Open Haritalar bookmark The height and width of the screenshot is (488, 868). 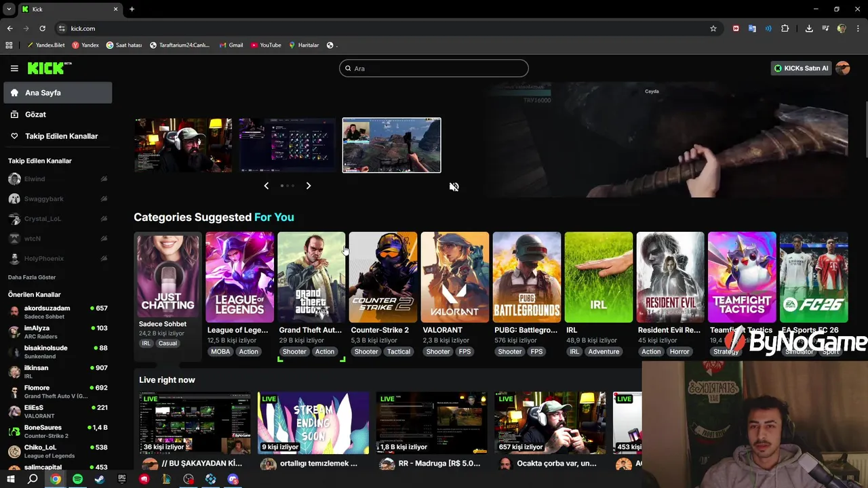[304, 45]
